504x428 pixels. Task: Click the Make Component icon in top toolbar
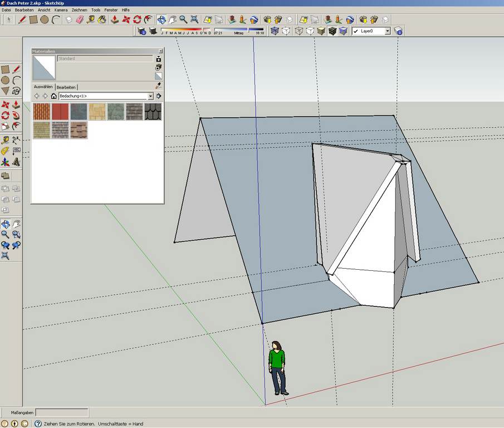point(69,20)
